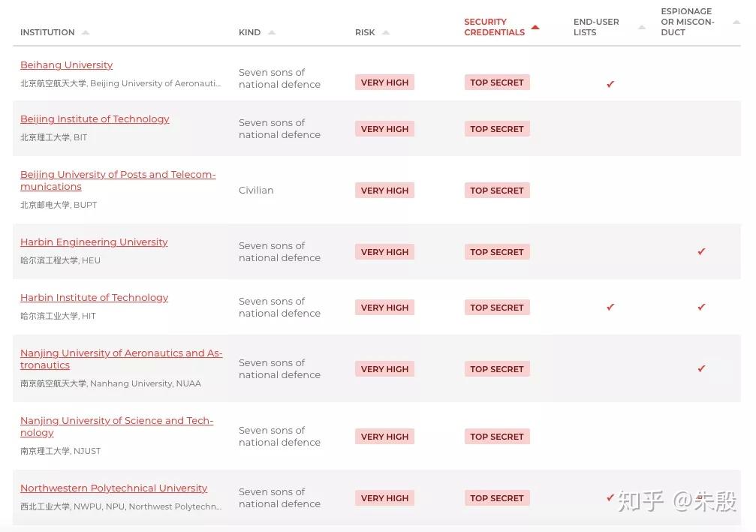Open Beihang University link
The height and width of the screenshot is (532, 756).
click(x=67, y=65)
